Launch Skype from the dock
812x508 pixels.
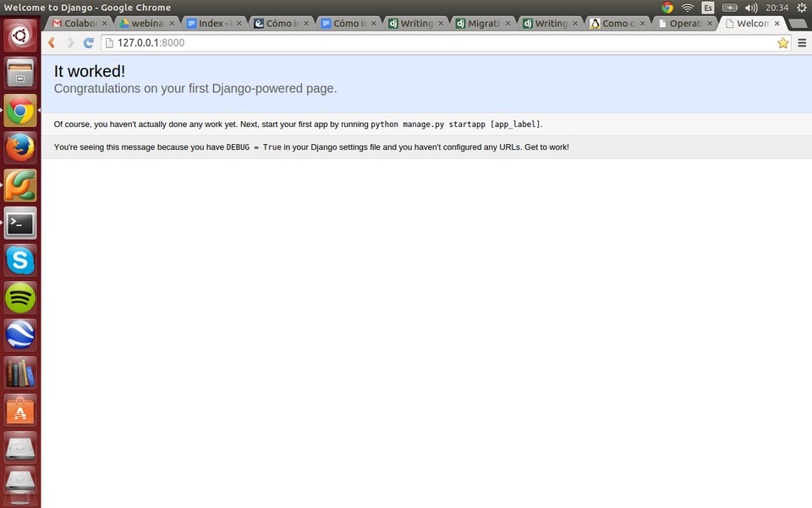pos(20,260)
